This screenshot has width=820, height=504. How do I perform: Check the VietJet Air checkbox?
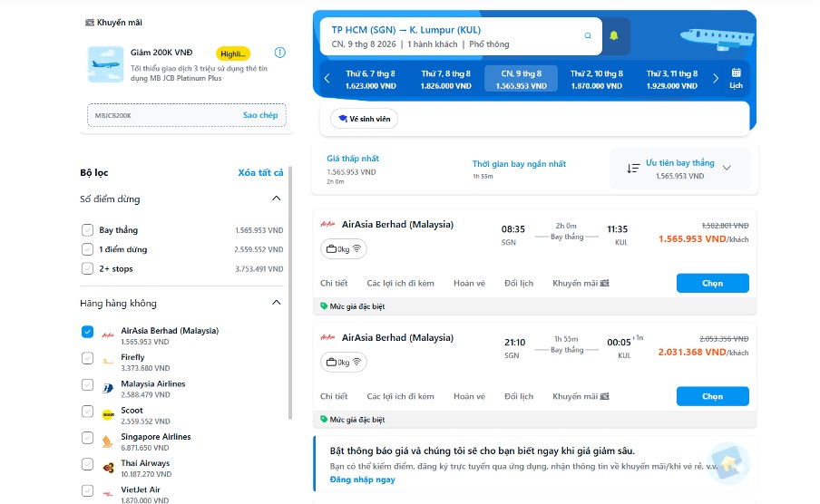[87, 491]
